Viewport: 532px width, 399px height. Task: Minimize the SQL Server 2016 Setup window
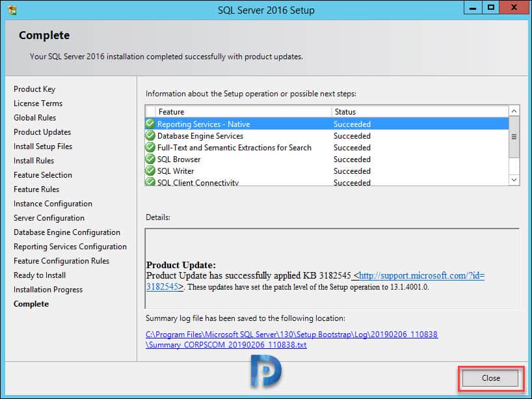473,8
